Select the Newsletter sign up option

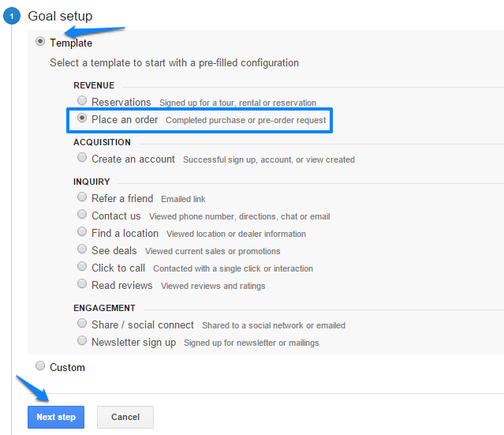pyautogui.click(x=82, y=341)
